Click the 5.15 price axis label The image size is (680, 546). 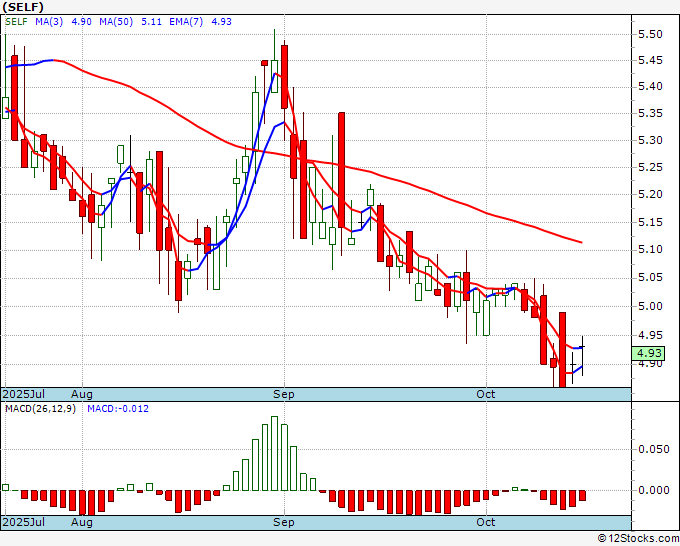pos(651,222)
